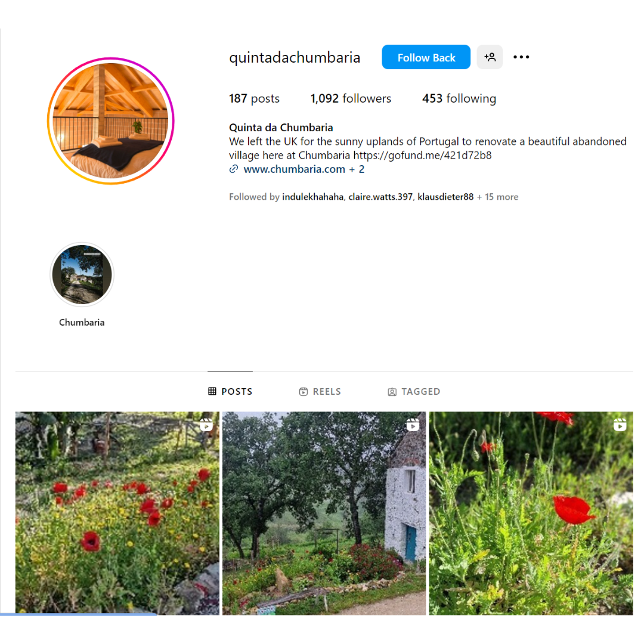Open the 187 posts count

tap(254, 98)
